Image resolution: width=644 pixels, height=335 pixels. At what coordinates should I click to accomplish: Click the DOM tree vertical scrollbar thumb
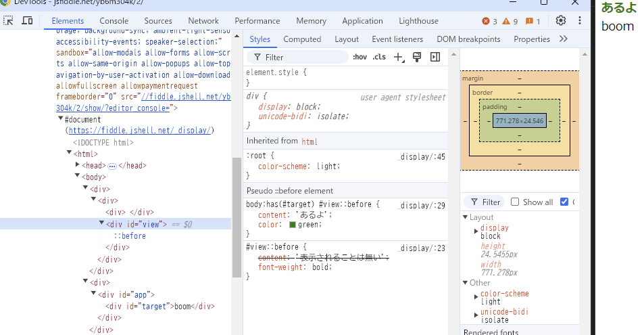click(237, 217)
